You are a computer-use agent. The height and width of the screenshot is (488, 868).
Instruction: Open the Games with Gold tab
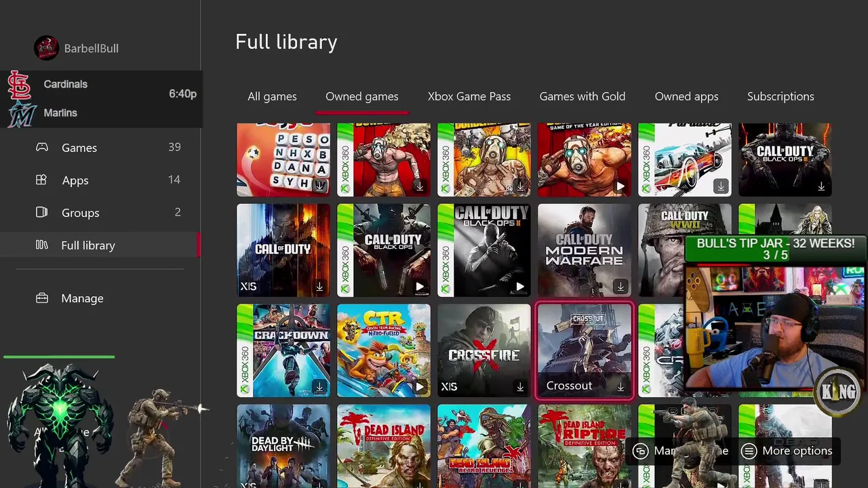[583, 96]
